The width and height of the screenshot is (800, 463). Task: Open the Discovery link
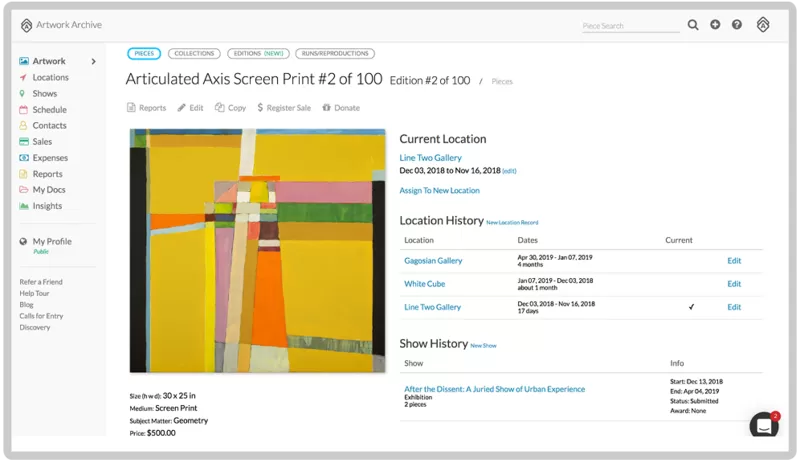[x=35, y=328]
